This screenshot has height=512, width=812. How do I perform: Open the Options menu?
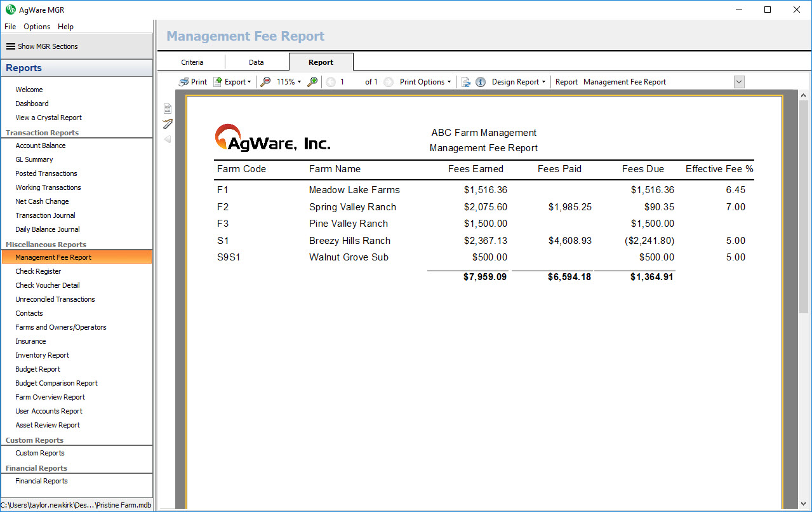coord(37,27)
